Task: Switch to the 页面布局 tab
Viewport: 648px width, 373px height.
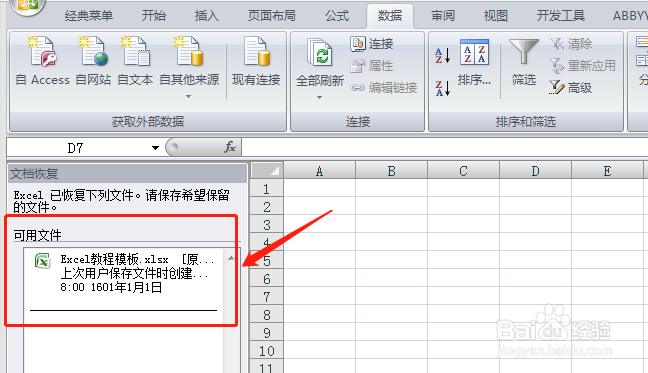Action: tap(272, 16)
